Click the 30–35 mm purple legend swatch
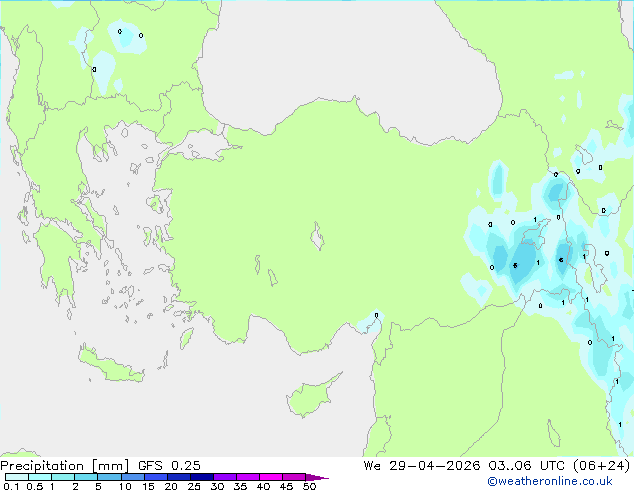This screenshot has width=634, height=490. [x=225, y=477]
